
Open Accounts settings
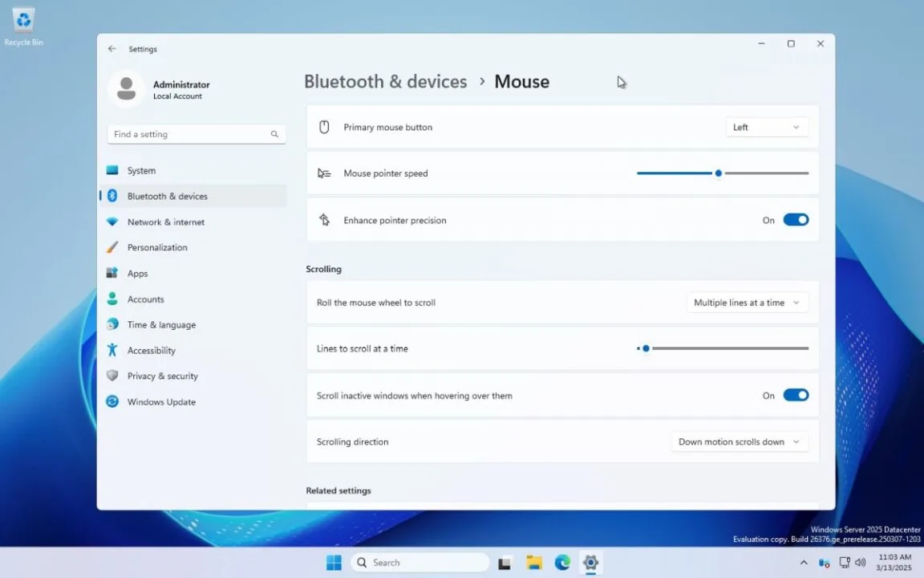click(145, 299)
